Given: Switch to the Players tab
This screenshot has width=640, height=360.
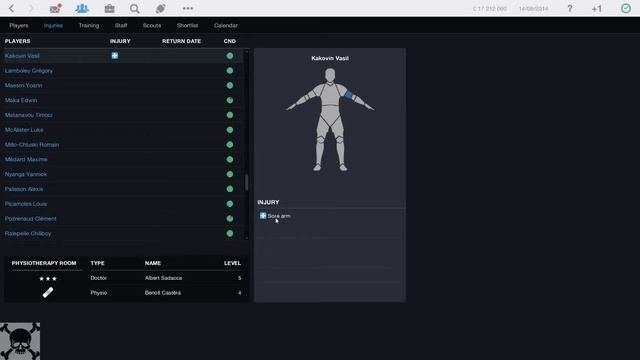Looking at the screenshot, I should 19,25.
